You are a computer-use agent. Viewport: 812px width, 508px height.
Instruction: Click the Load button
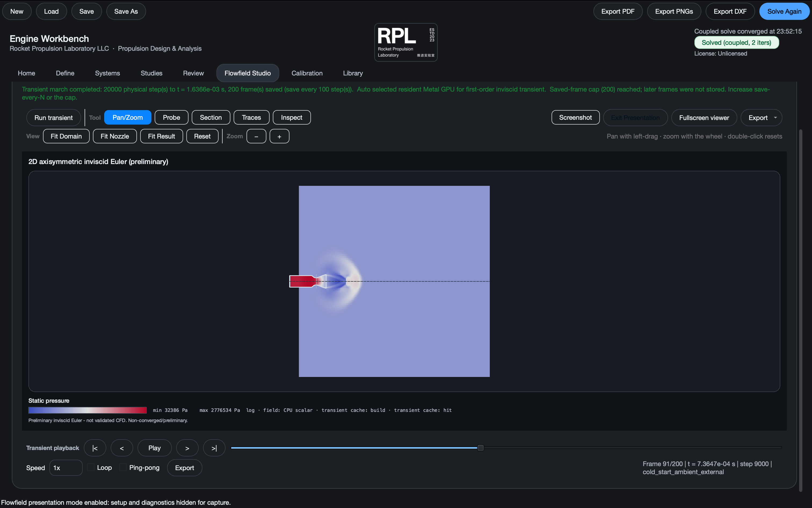tap(51, 11)
